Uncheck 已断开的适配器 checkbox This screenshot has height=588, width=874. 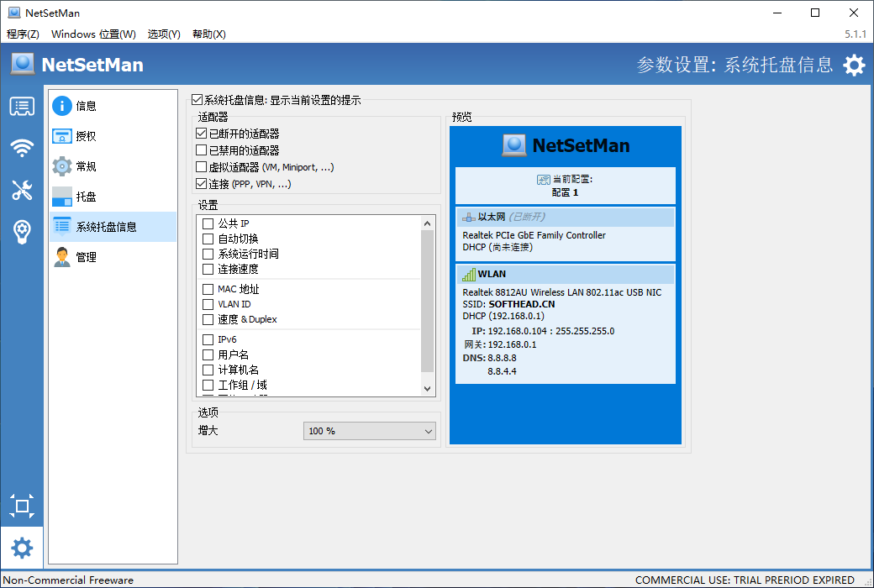202,134
